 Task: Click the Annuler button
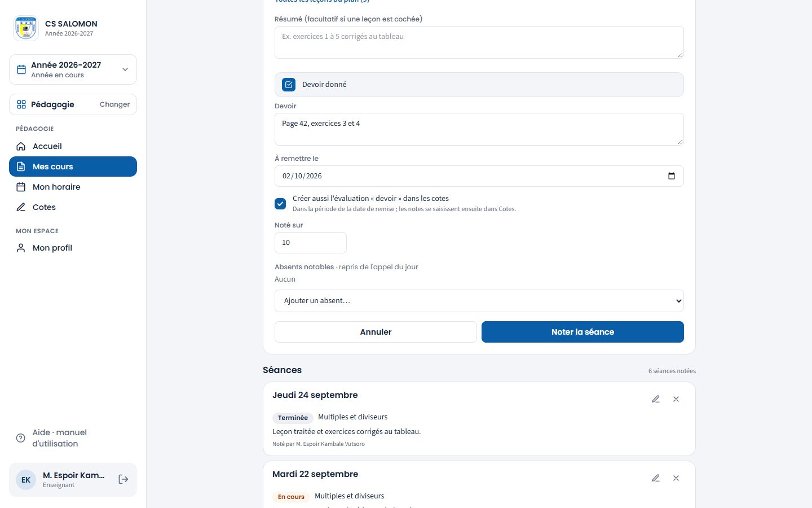click(376, 332)
